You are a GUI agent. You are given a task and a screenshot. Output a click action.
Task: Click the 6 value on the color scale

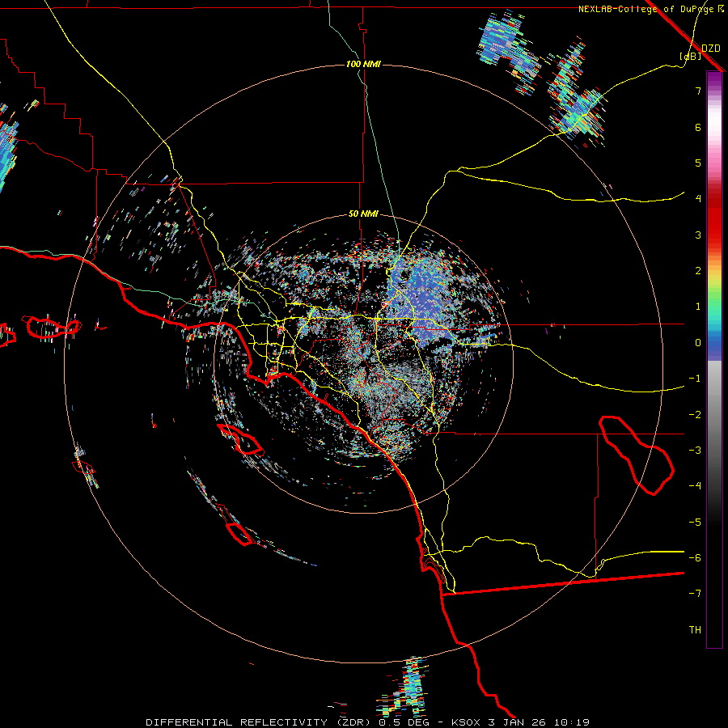click(x=698, y=127)
